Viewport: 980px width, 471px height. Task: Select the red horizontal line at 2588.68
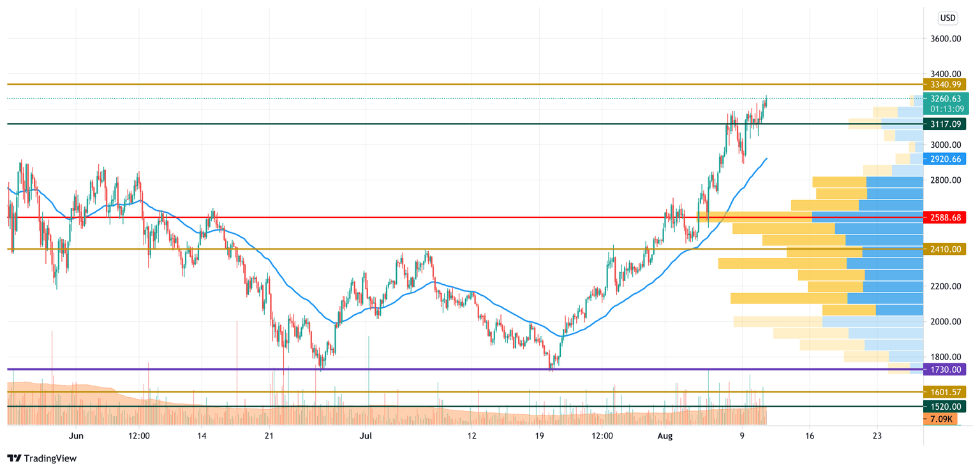447,217
